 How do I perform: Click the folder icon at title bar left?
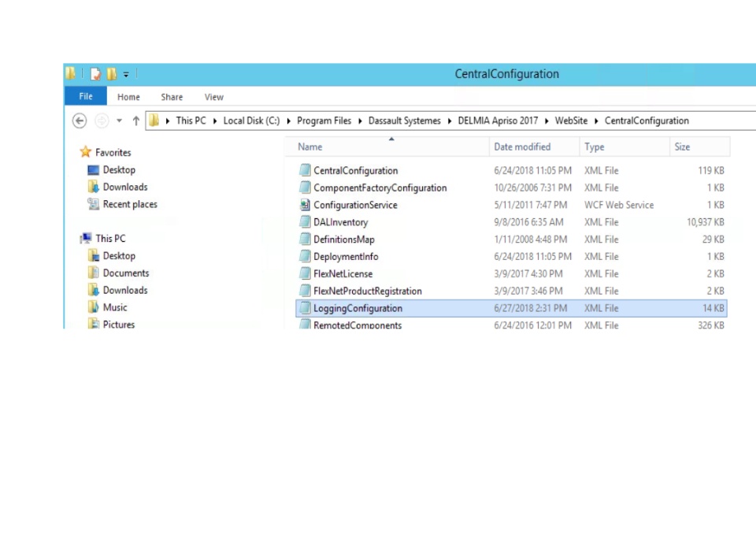click(x=70, y=73)
